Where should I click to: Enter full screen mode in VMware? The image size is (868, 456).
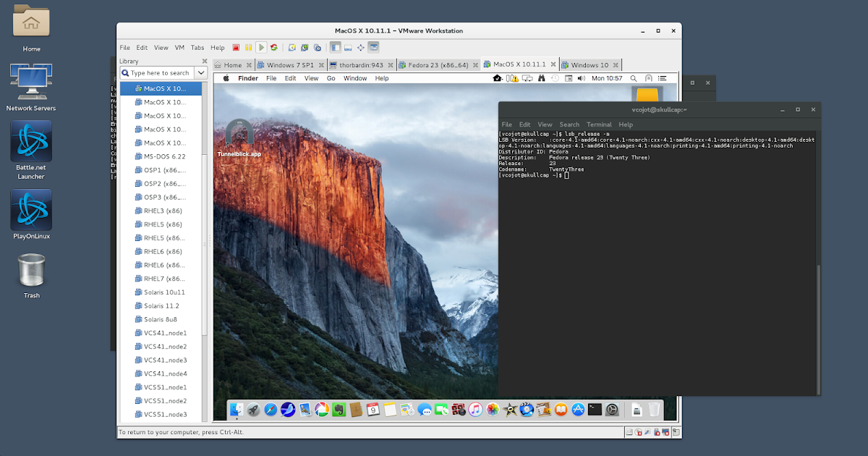(361, 47)
